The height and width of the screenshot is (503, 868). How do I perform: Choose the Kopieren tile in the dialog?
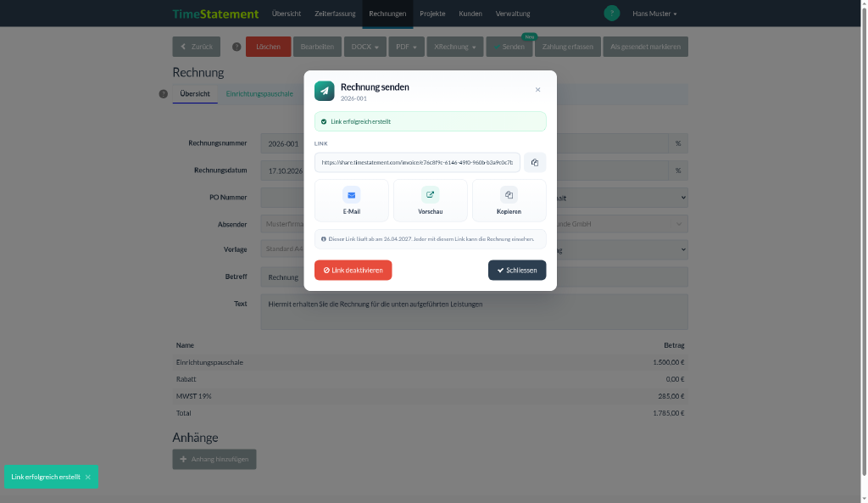point(509,200)
